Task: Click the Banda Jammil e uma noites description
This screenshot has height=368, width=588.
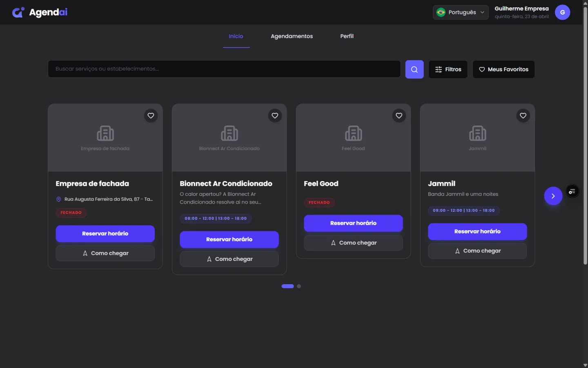Action: pos(463,194)
